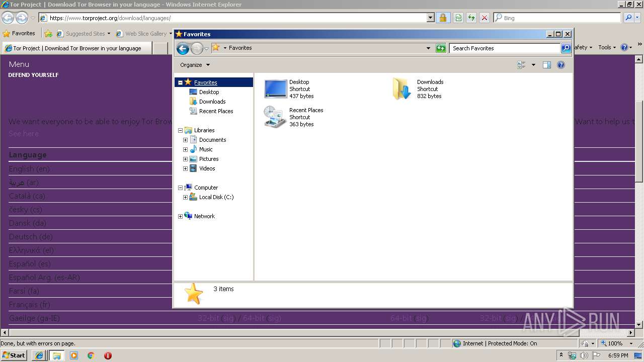Open Web Slice Gallery link
The image size is (644, 362).
pyautogui.click(x=144, y=34)
